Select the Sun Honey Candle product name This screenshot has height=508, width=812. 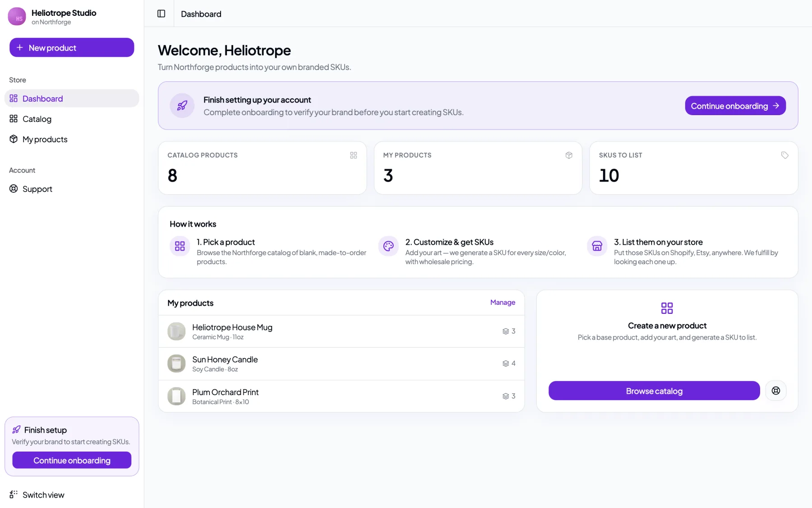coord(225,359)
